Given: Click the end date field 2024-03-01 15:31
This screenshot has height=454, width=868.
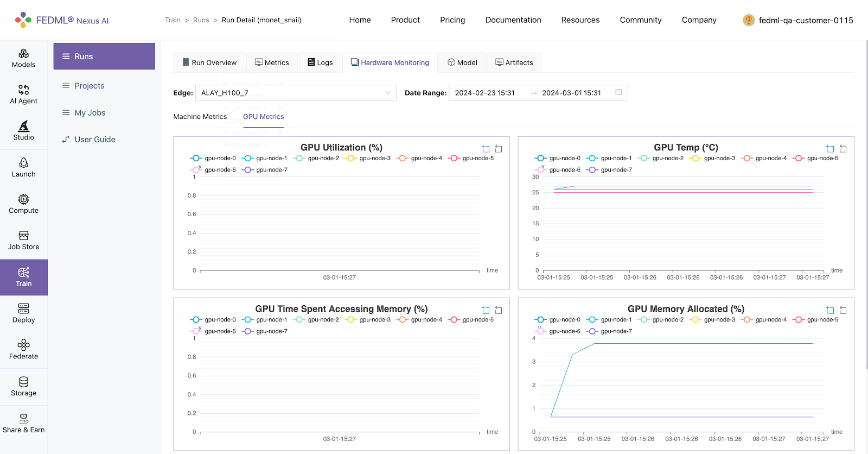Looking at the screenshot, I should [572, 93].
